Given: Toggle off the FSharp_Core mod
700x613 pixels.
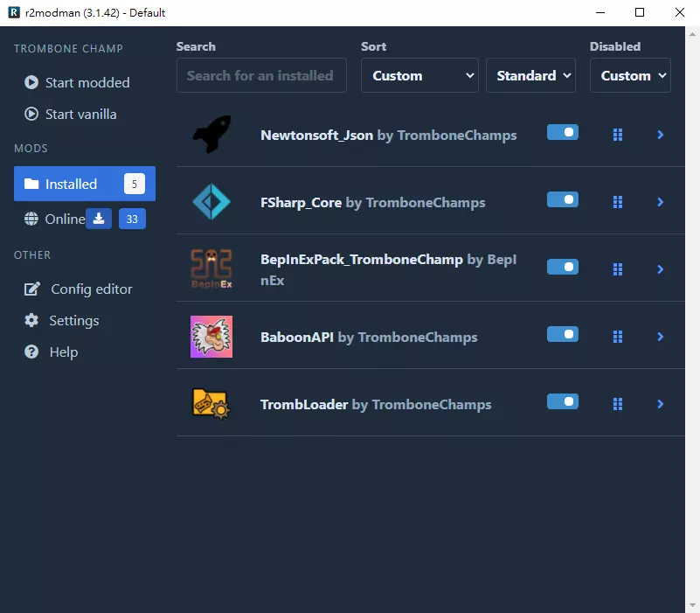Looking at the screenshot, I should (x=563, y=199).
